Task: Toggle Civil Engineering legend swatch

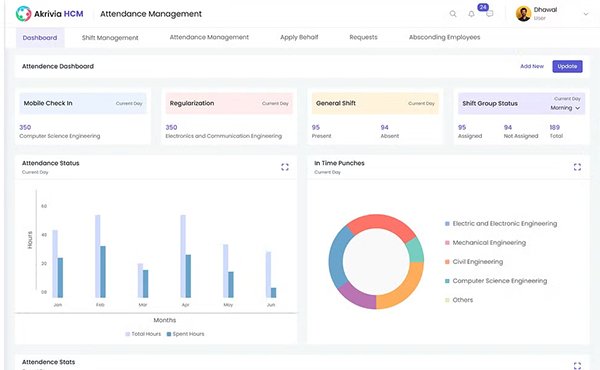Action: 447,262
